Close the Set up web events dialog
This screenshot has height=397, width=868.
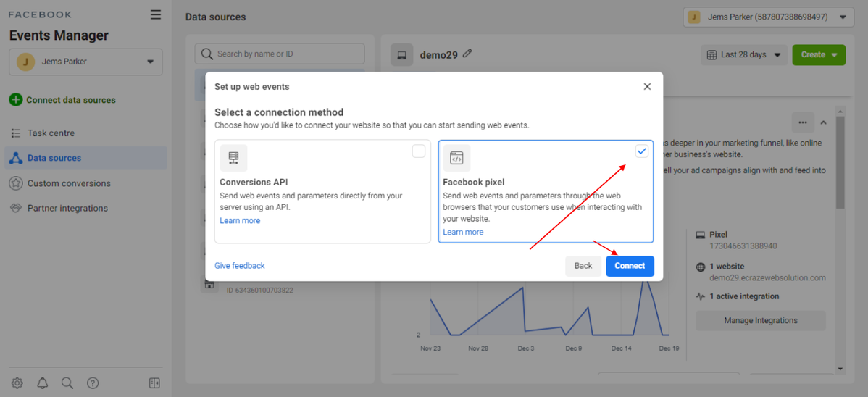click(x=647, y=86)
